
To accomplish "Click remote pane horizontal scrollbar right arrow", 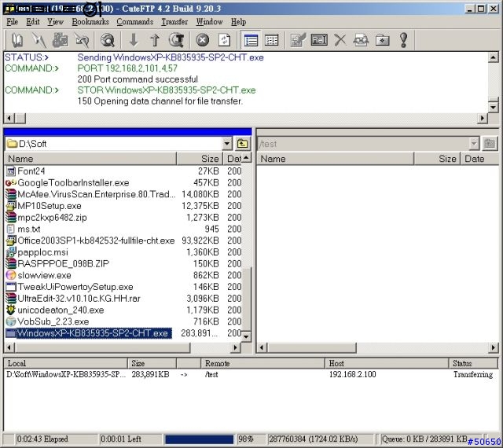I will (x=493, y=347).
